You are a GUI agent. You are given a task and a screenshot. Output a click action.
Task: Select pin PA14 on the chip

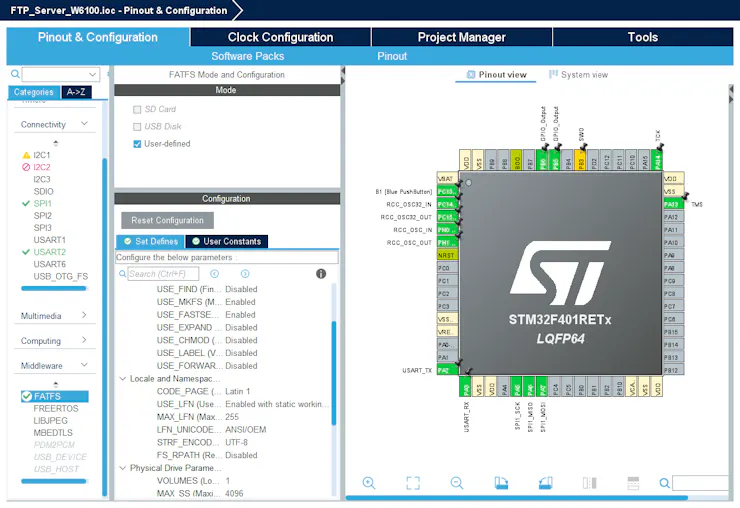pos(657,161)
